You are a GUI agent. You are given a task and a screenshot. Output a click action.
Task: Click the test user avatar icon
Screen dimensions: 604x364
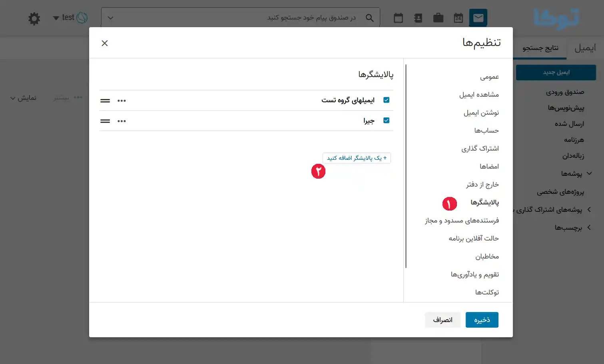82,18
